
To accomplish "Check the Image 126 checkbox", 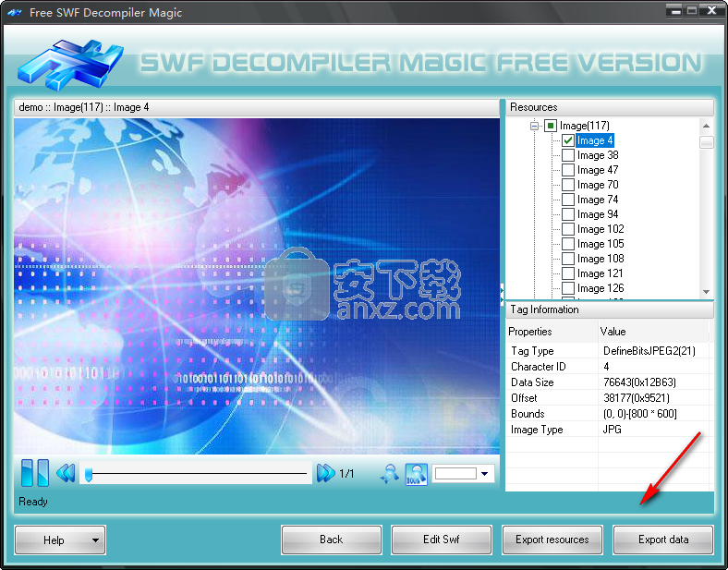I will click(x=568, y=288).
